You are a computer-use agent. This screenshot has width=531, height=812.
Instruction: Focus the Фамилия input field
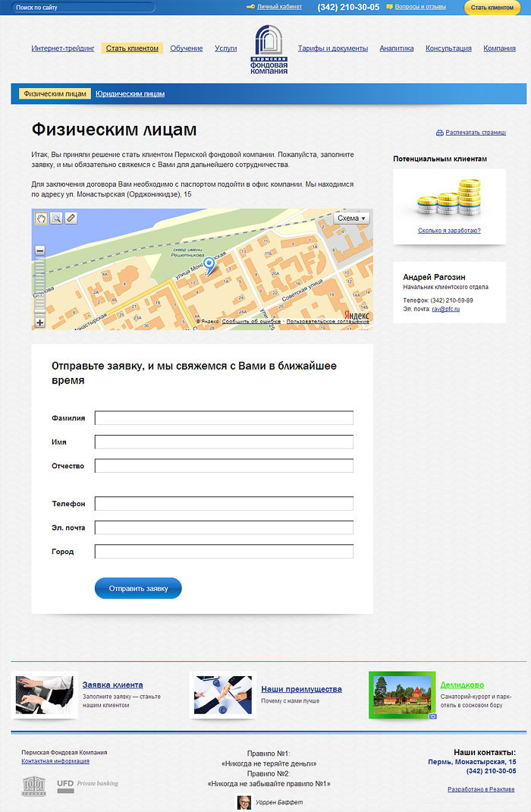224,418
